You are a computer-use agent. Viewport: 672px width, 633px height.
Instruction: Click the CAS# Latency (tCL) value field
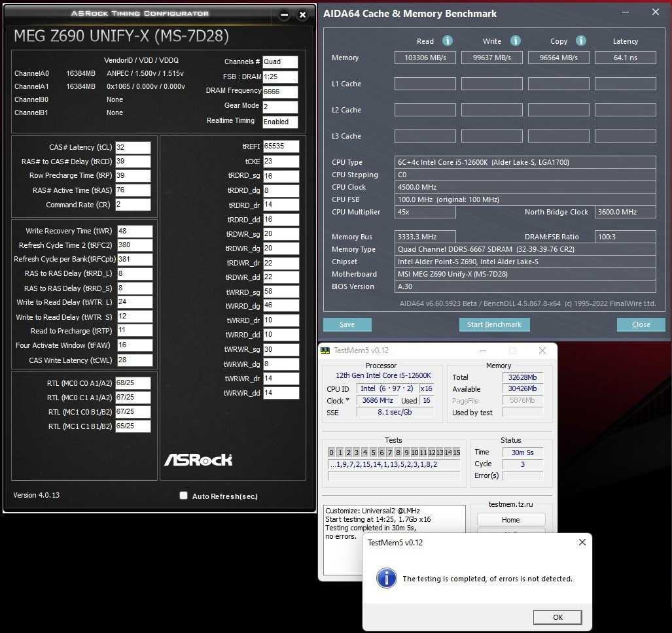pyautogui.click(x=133, y=148)
